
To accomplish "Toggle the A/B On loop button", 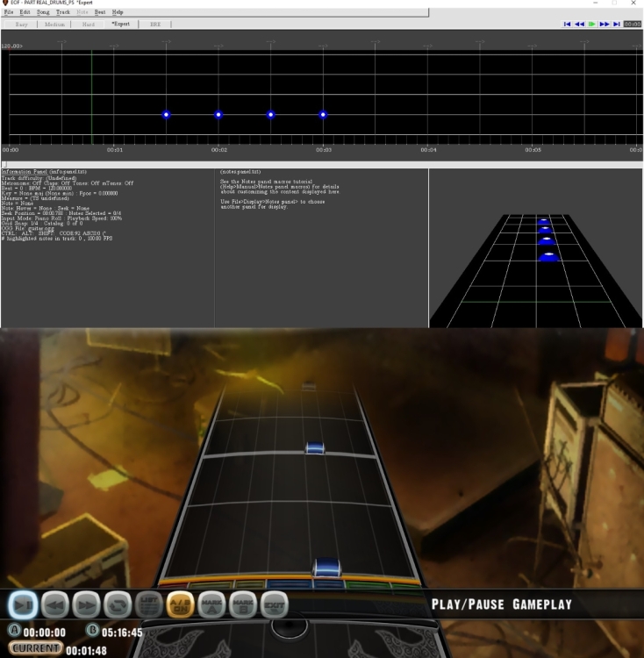I will pos(181,604).
